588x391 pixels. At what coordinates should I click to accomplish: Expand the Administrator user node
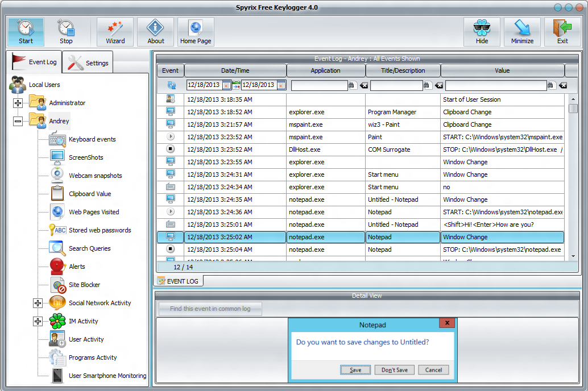pos(18,103)
